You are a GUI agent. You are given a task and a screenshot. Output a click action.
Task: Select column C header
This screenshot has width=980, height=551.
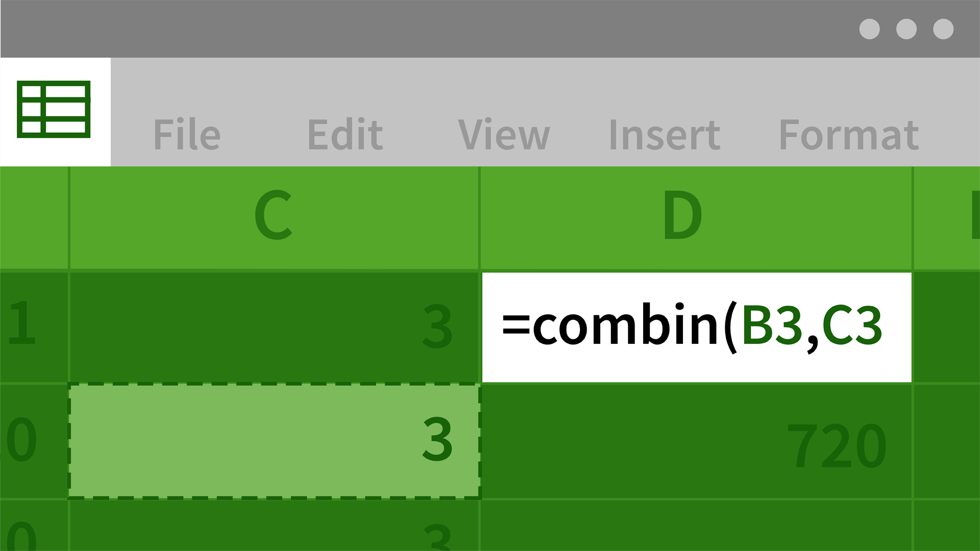tap(273, 216)
